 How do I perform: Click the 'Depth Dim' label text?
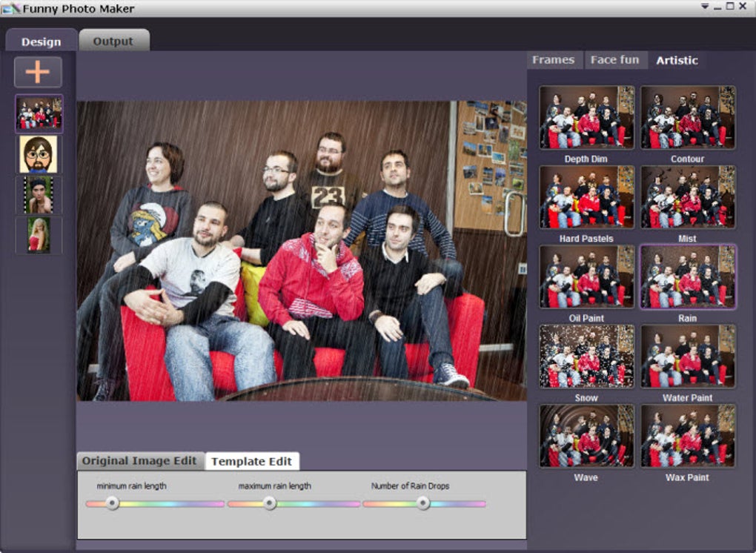[586, 159]
